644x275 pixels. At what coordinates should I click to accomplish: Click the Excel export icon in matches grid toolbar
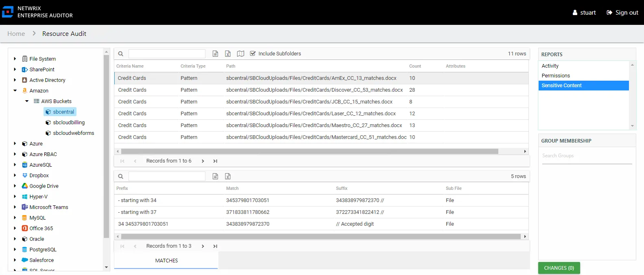tap(228, 176)
